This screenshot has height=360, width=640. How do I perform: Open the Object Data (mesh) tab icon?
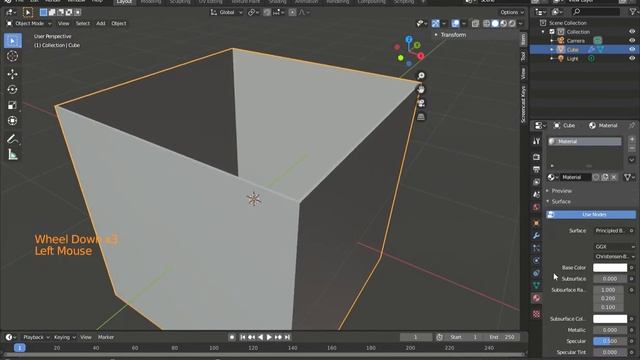pyautogui.click(x=536, y=285)
